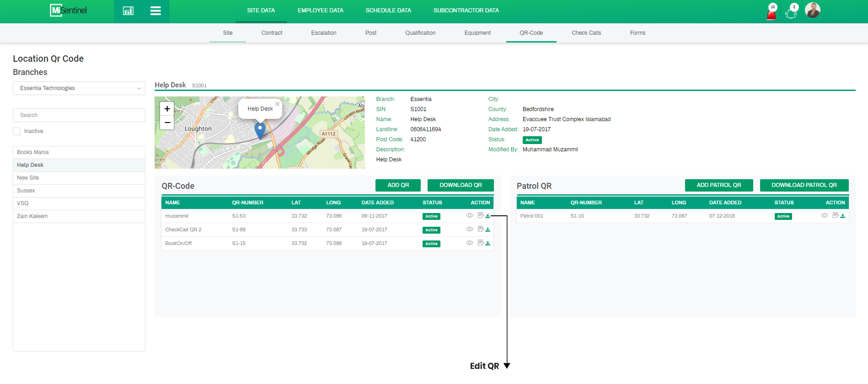
Task: Click the Patrol 001 Active status badge
Action: 783,216
